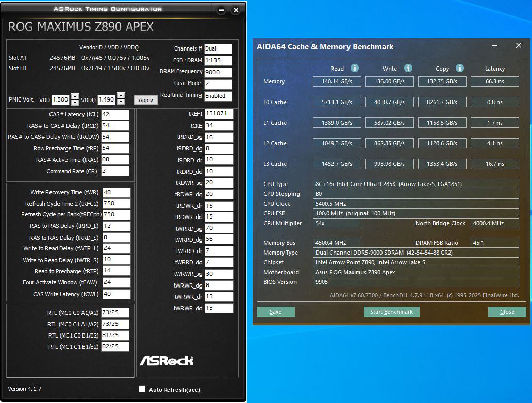Click the RAS# Active Time (tRAS) field

(115, 159)
